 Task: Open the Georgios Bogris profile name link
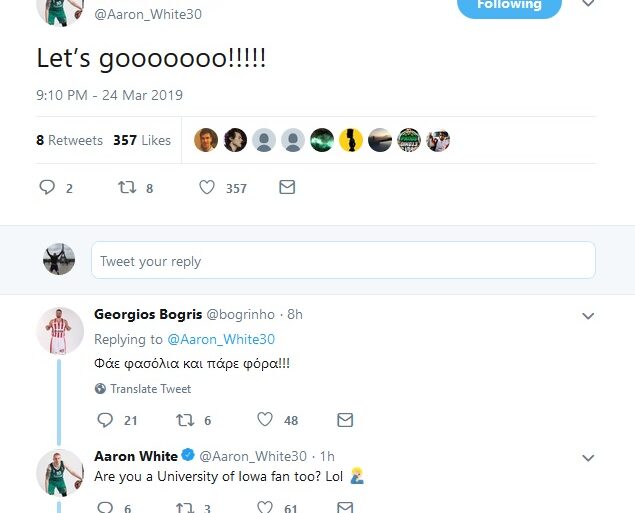point(148,314)
